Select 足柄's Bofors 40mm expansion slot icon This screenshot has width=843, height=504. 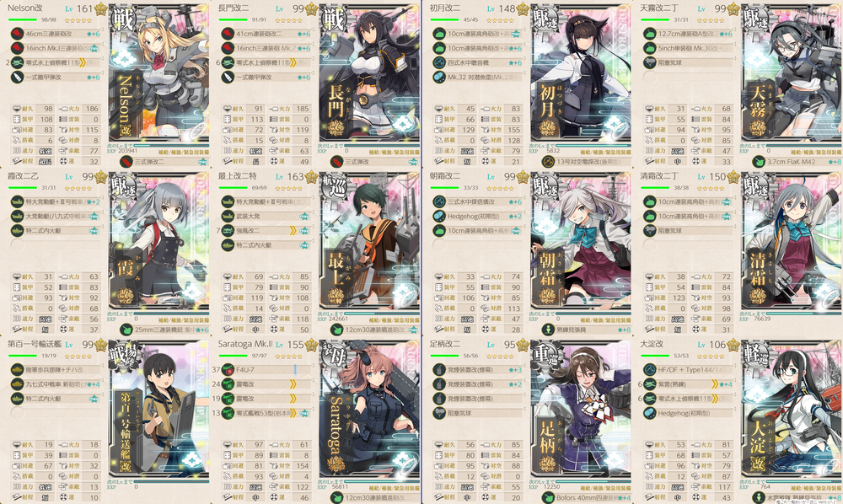coord(548,497)
